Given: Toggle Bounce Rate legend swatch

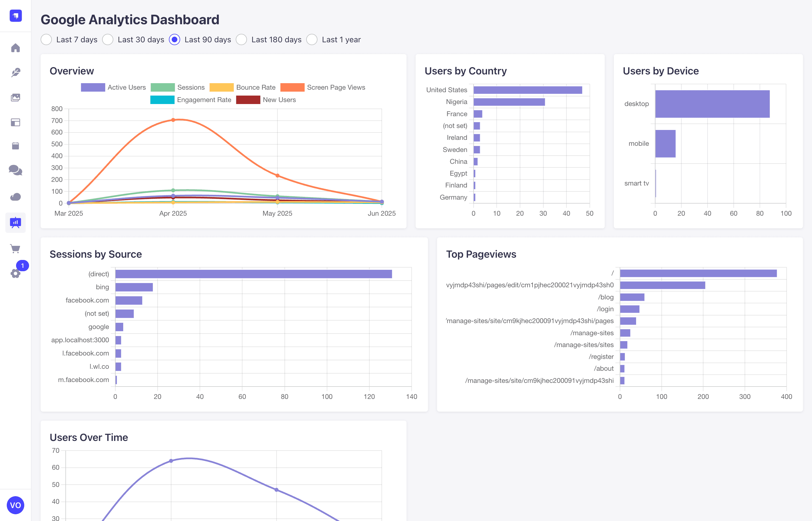Looking at the screenshot, I should tap(222, 87).
